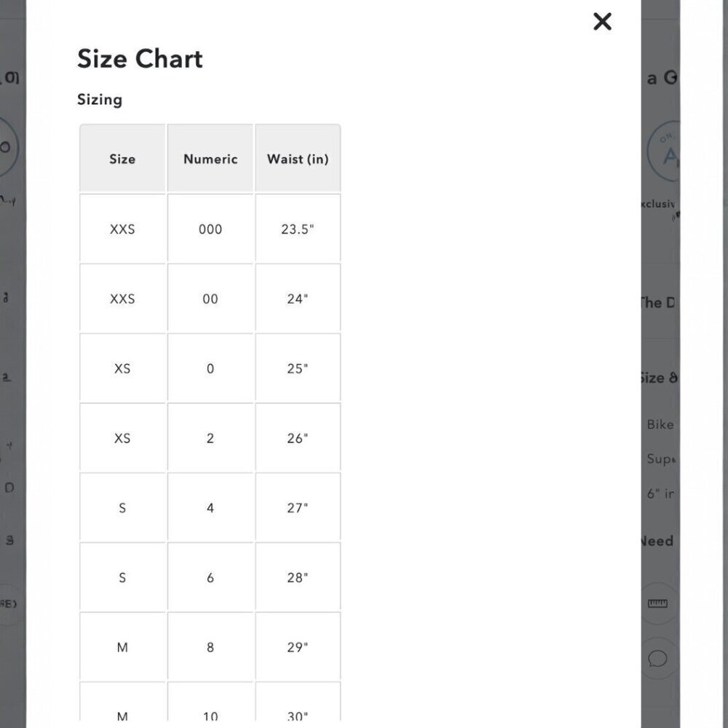Screen dimensions: 728x728
Task: Click the 23.5" waist cell
Action: [298, 229]
